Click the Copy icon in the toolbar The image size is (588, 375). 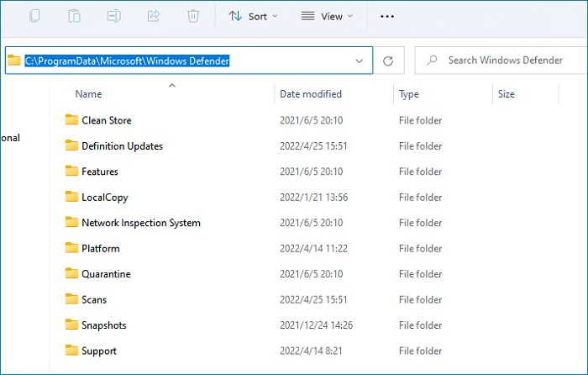[x=34, y=16]
